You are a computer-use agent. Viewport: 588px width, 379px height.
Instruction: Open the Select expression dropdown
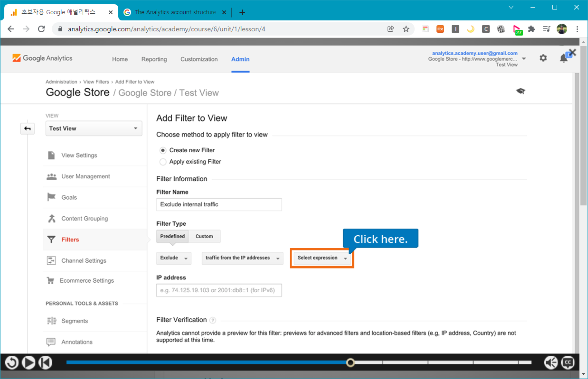click(322, 258)
